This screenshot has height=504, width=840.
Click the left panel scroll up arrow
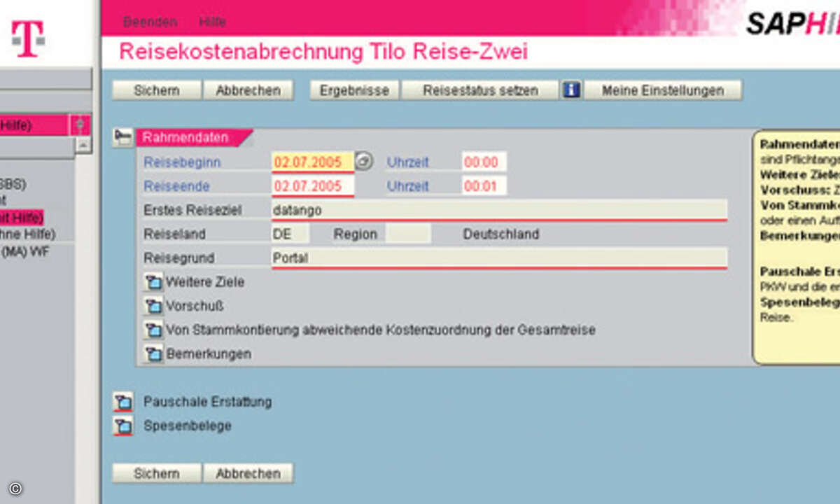83,146
